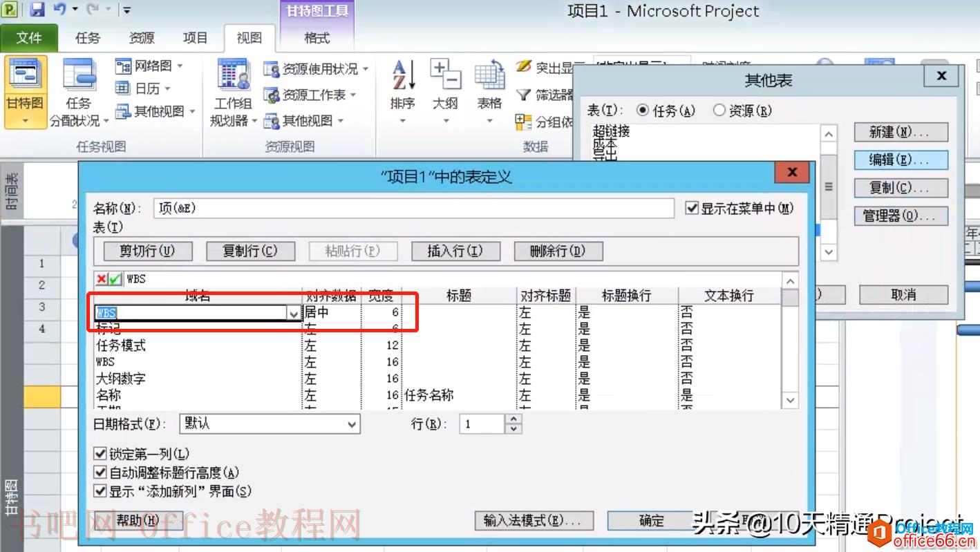980x552 pixels.
Task: Open the 日期格式 dropdown
Action: (x=270, y=423)
